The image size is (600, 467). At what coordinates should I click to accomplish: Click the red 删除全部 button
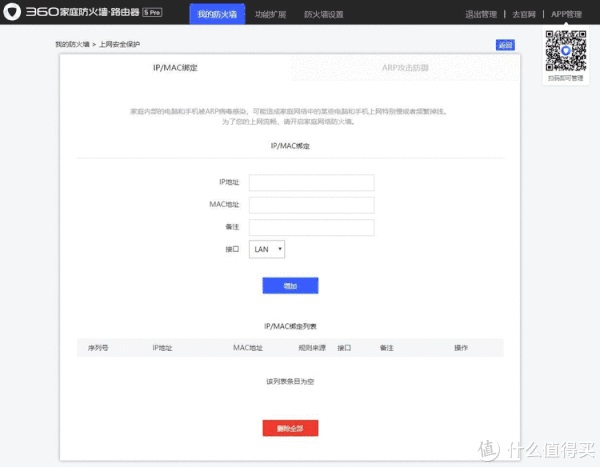point(290,428)
